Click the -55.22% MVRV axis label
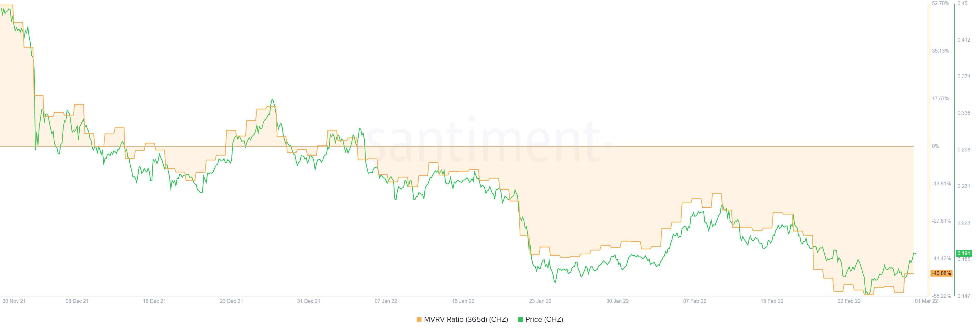 [941, 296]
